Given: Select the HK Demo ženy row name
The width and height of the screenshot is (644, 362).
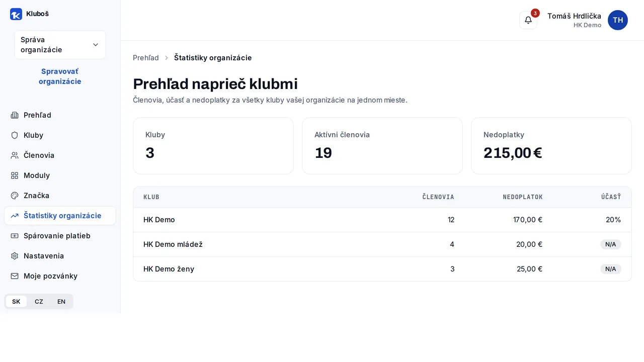Looking at the screenshot, I should [169, 269].
